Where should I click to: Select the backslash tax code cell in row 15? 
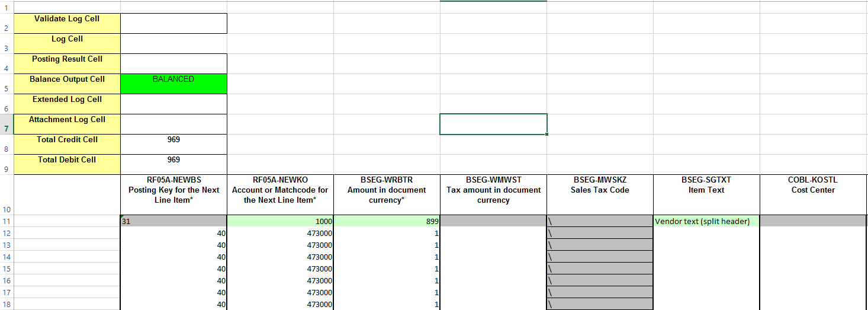pyautogui.click(x=600, y=269)
